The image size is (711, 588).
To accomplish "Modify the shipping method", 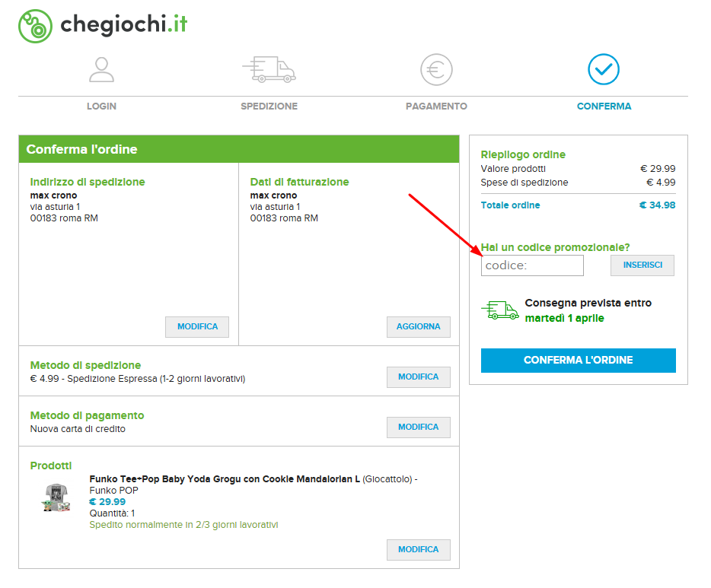I will [x=418, y=377].
